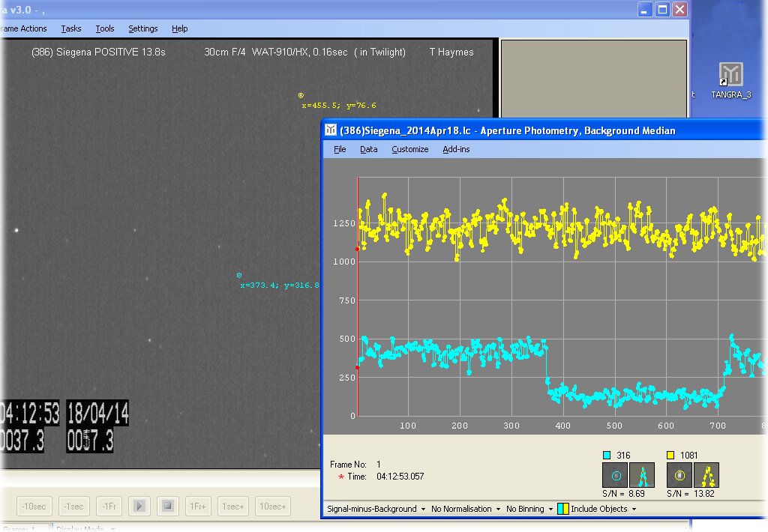The height and width of the screenshot is (532, 768).
Task: Open the cyan star PSF profile icon
Action: (x=642, y=474)
